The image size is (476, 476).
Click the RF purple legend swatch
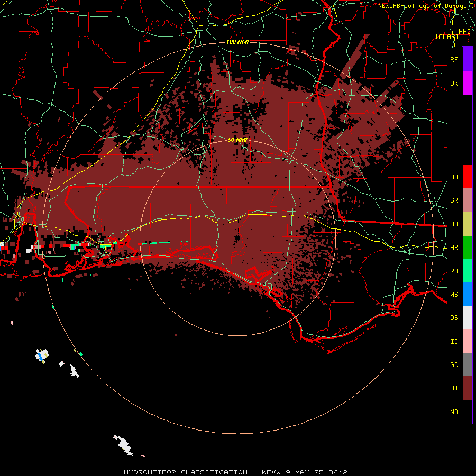click(x=467, y=59)
